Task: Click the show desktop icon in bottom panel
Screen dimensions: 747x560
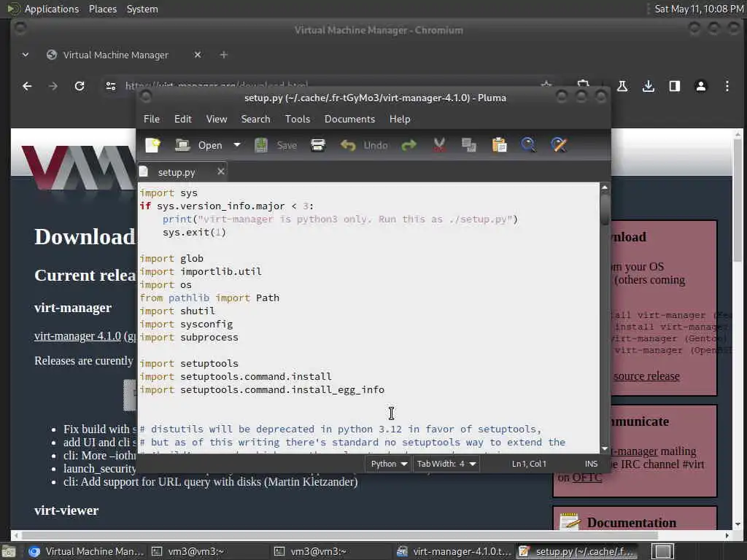Action: coord(9,551)
